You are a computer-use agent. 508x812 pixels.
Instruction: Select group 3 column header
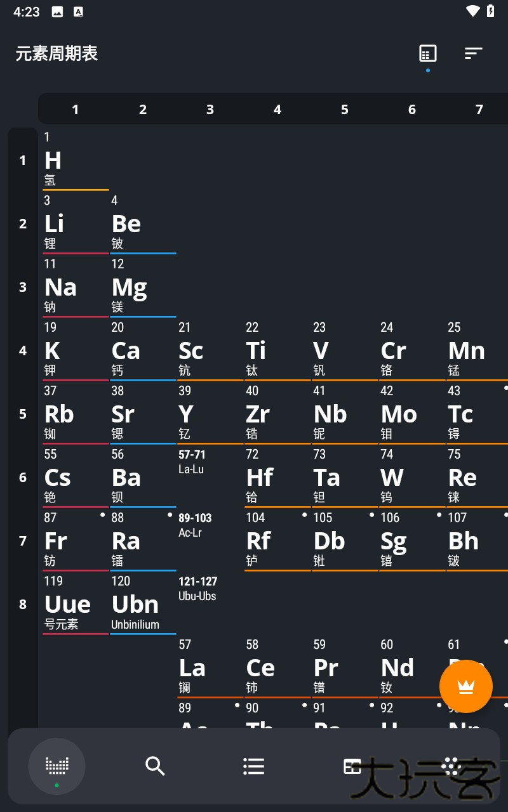point(210,110)
